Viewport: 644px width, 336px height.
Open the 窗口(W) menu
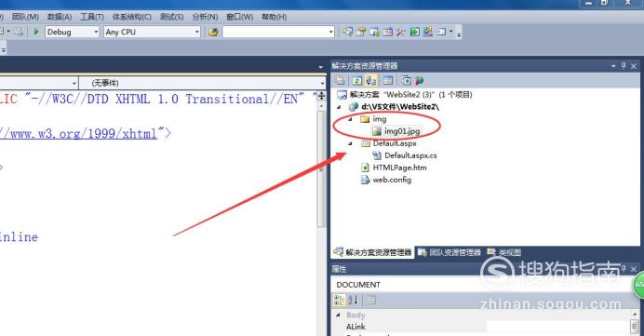[239, 17]
